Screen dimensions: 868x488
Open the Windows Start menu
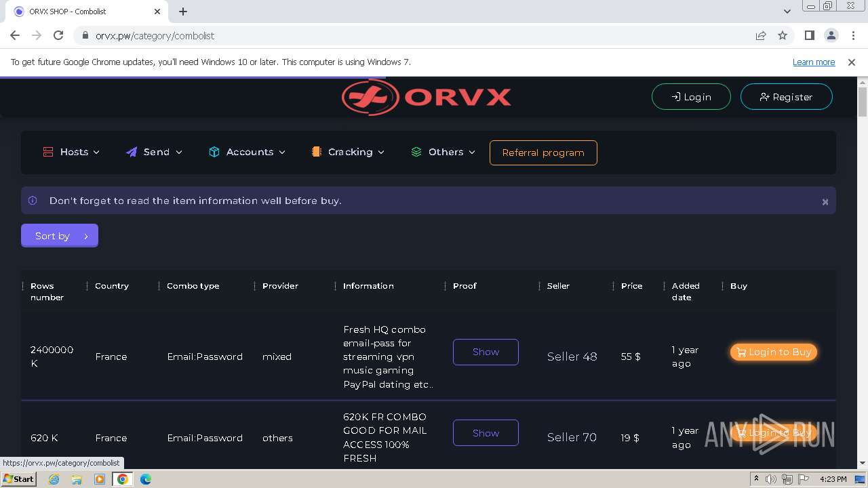pyautogui.click(x=18, y=479)
